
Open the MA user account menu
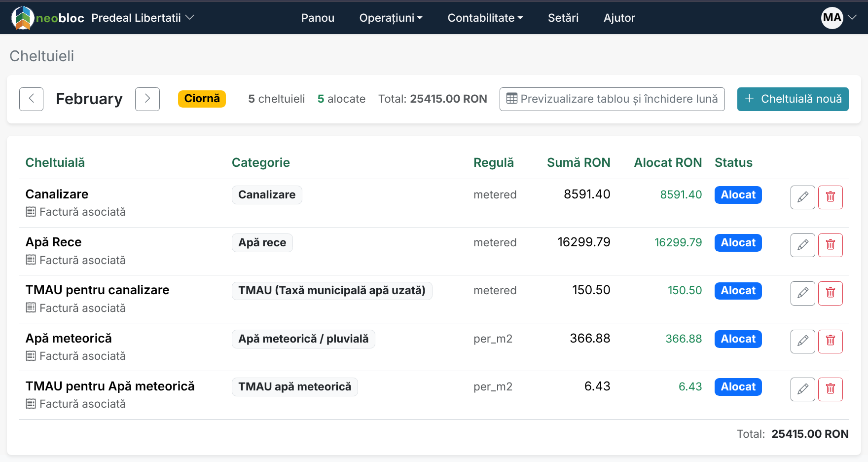pyautogui.click(x=839, y=18)
